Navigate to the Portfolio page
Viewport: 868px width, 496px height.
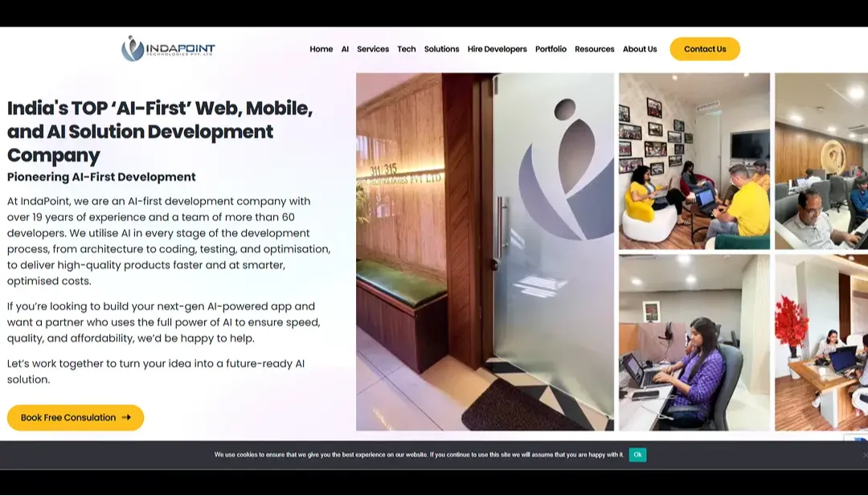point(551,49)
